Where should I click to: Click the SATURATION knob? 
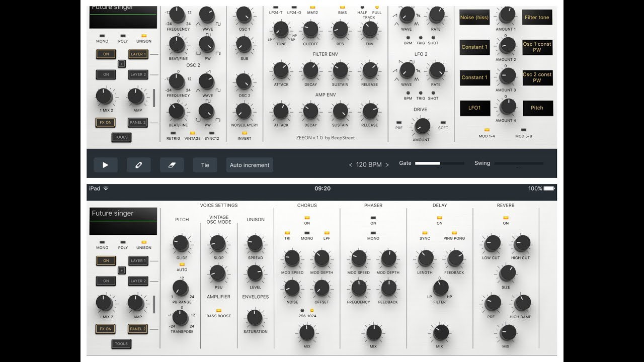[255, 317]
